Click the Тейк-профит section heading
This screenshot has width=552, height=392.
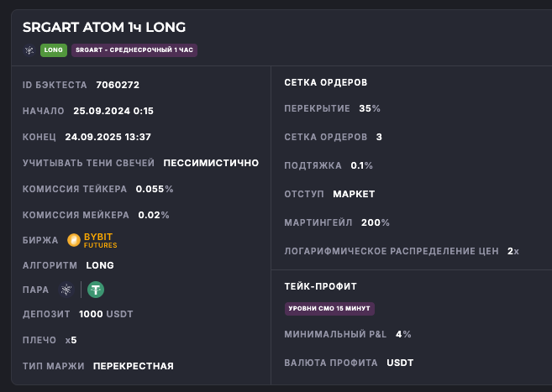321,286
